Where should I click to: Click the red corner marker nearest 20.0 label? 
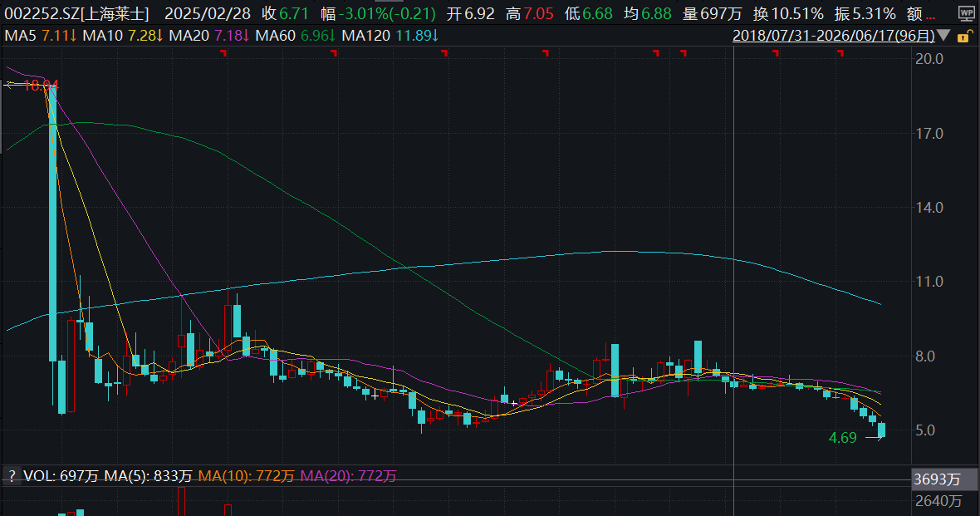point(840,53)
